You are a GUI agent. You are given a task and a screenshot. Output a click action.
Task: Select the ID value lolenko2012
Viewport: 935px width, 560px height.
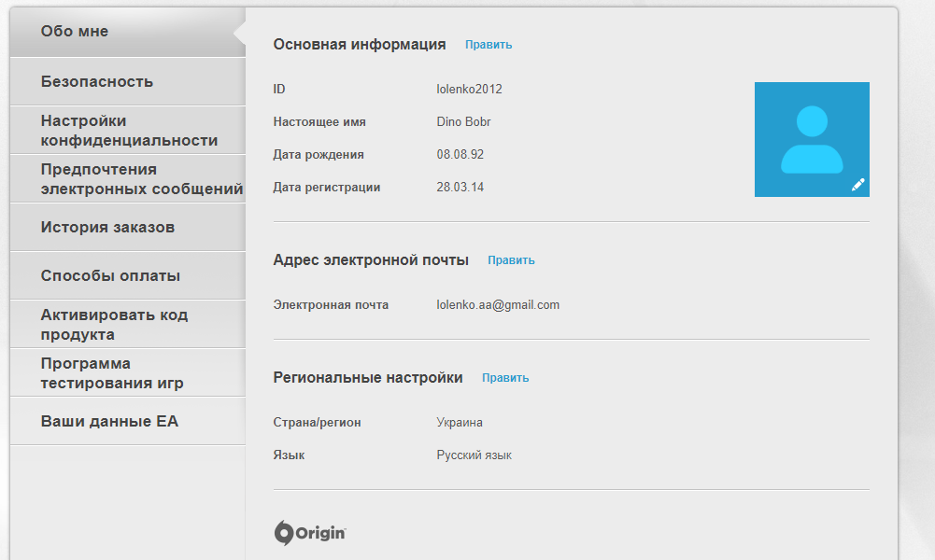pos(469,90)
